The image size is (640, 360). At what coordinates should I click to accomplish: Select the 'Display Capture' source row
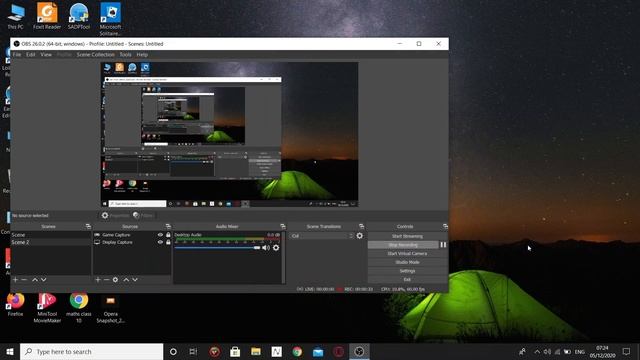click(x=131, y=242)
